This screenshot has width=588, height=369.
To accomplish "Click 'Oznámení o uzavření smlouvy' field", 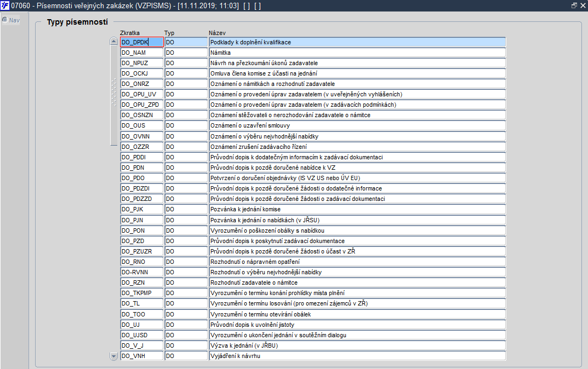I will pos(357,125).
